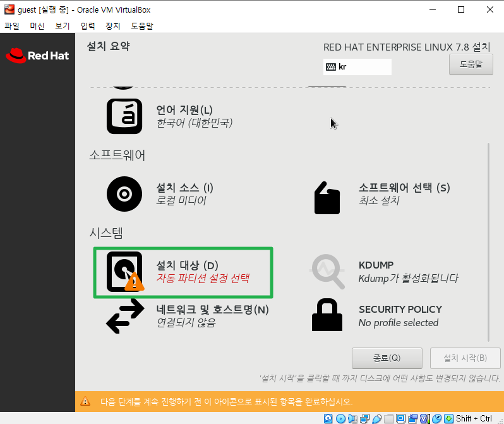The width and height of the screenshot is (504, 424).
Task: Click the text 연결되지 않음
Action: pos(186,322)
